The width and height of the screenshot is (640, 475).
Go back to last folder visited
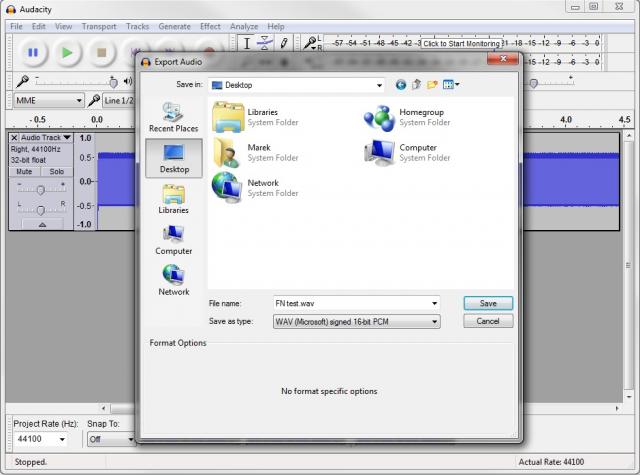coord(401,85)
